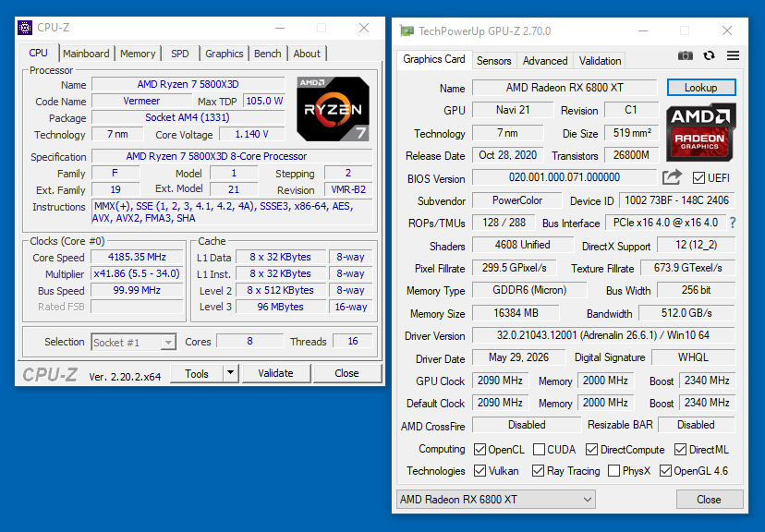The width and height of the screenshot is (765, 532).
Task: Toggle the Ray Tracing checkbox
Action: (538, 471)
